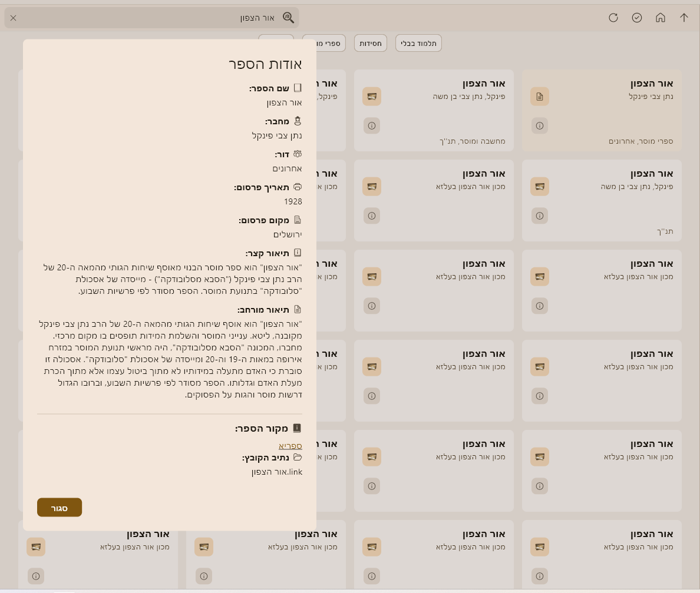Click the author text נתן צבי פינקל on the card
This screenshot has height=593, width=700.
(x=651, y=97)
